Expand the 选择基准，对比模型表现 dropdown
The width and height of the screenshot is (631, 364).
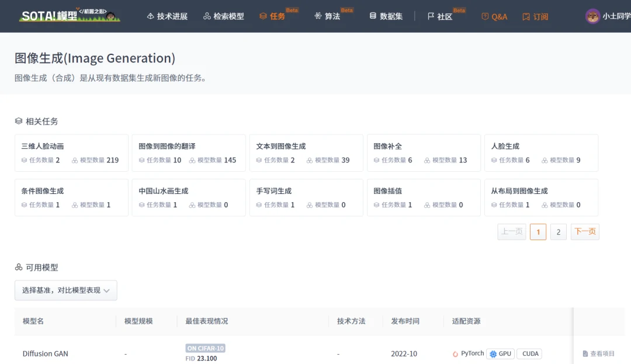point(65,290)
